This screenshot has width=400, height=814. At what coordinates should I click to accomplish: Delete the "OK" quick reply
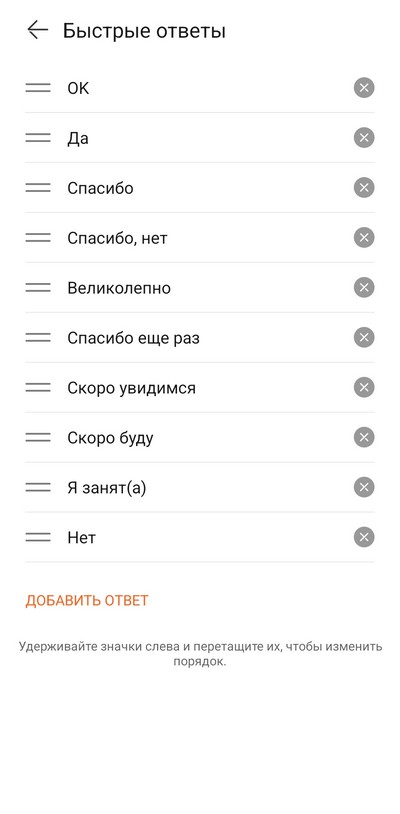point(364,88)
